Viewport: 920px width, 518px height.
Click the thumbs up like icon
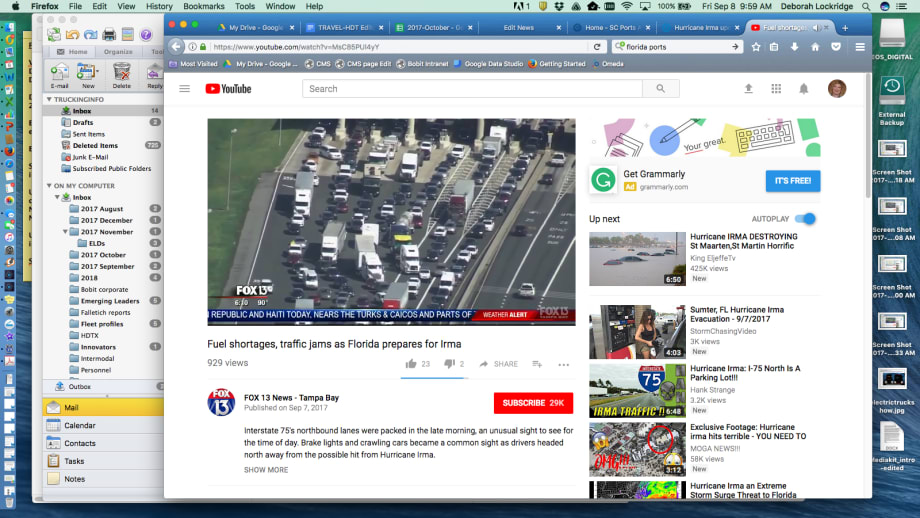click(x=411, y=364)
